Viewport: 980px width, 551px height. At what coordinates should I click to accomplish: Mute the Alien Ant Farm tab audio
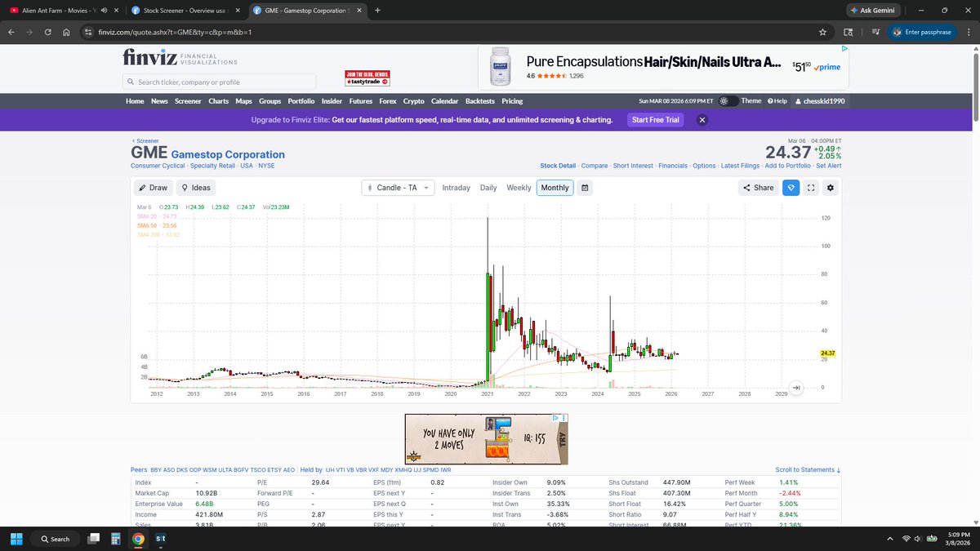pyautogui.click(x=104, y=10)
